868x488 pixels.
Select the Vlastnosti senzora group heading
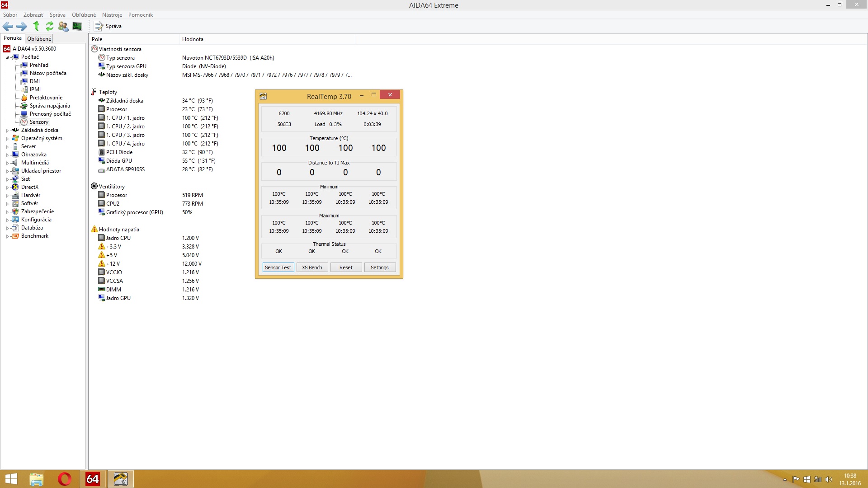coord(120,49)
